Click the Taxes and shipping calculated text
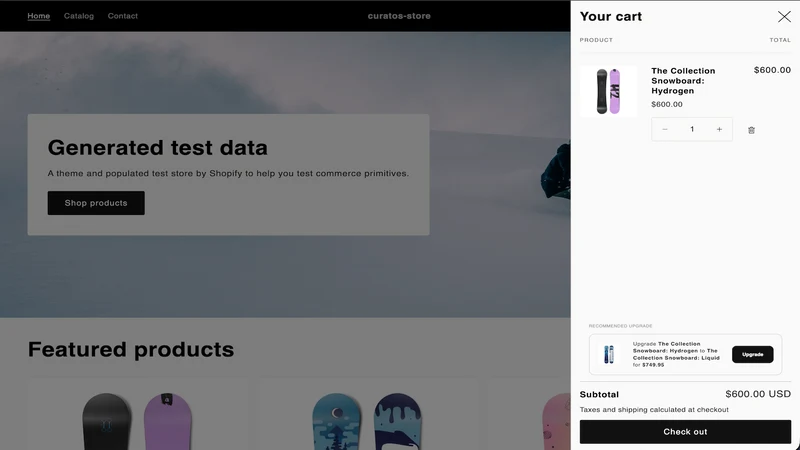Image resolution: width=800 pixels, height=450 pixels. [x=654, y=410]
